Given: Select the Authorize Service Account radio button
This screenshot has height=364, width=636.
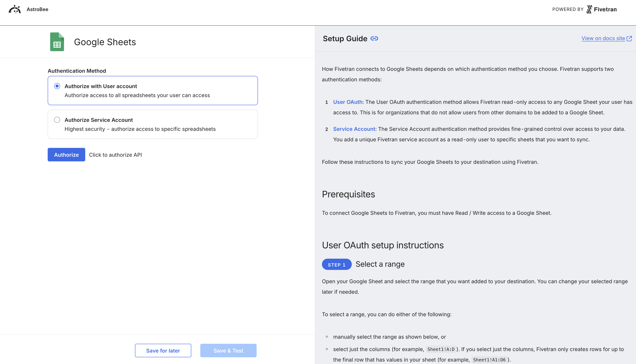Looking at the screenshot, I should pyautogui.click(x=57, y=120).
